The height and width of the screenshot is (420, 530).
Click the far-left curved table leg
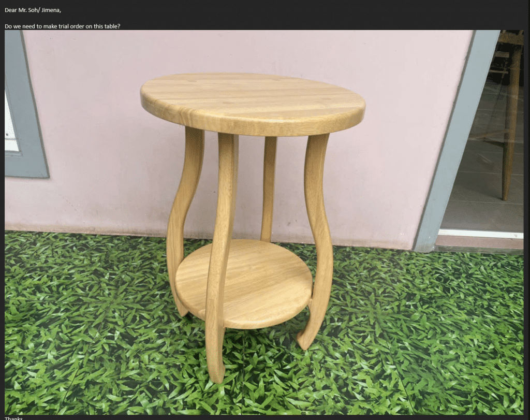click(181, 218)
